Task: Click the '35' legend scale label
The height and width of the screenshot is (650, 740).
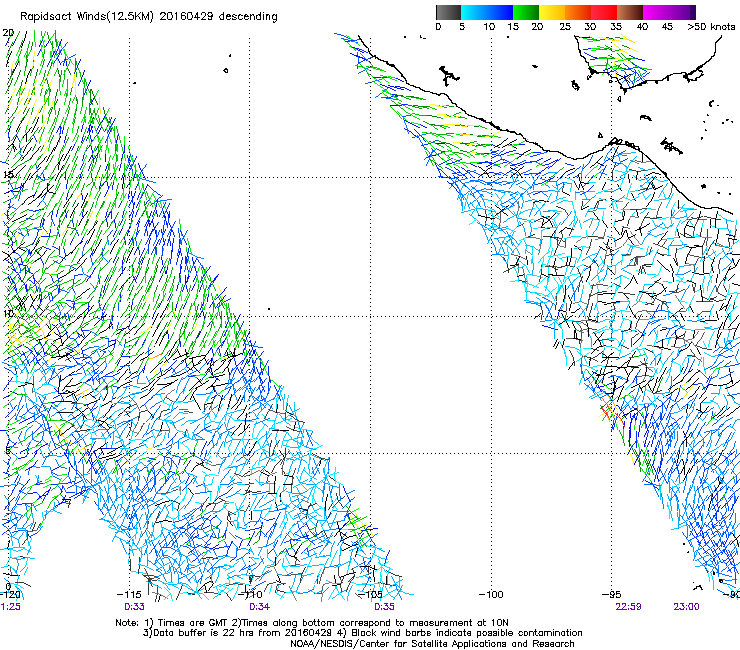Action: pos(616,27)
